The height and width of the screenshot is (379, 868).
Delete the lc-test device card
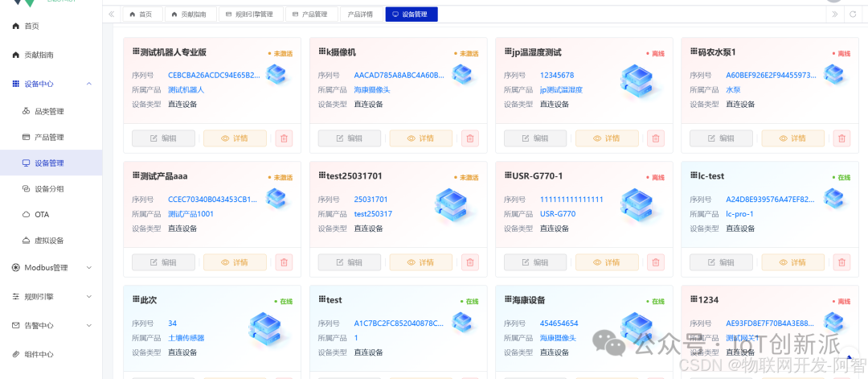(842, 262)
